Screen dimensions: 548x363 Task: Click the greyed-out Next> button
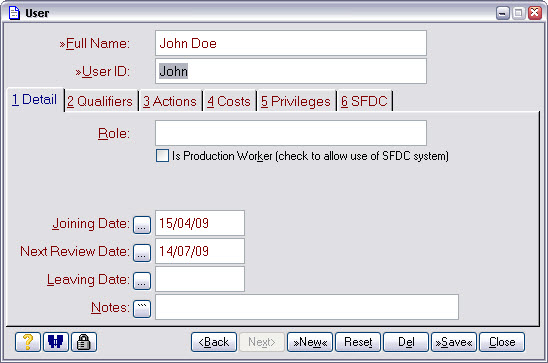coord(262,342)
